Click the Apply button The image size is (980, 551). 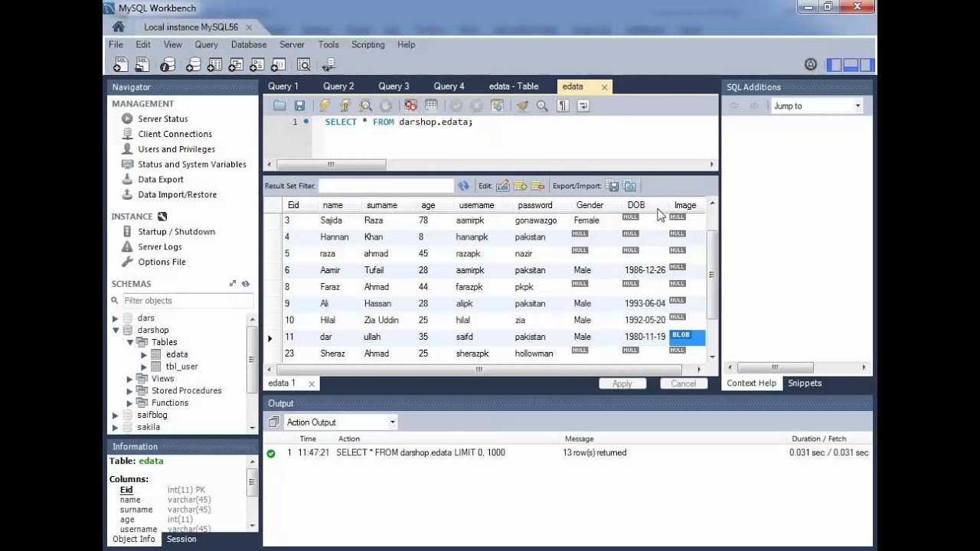622,383
